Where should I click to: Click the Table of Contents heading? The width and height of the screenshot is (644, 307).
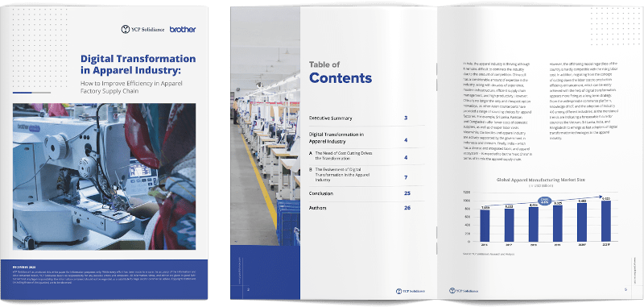pos(341,73)
